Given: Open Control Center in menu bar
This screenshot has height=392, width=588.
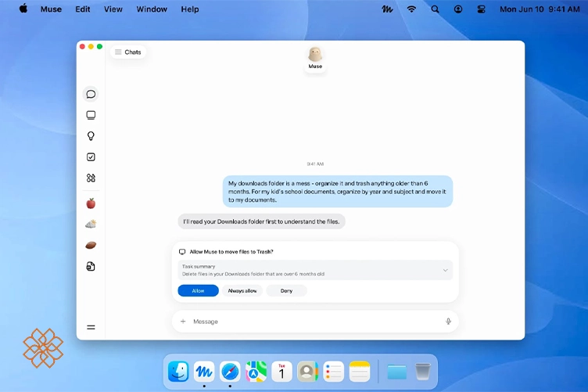Looking at the screenshot, I should click(481, 9).
